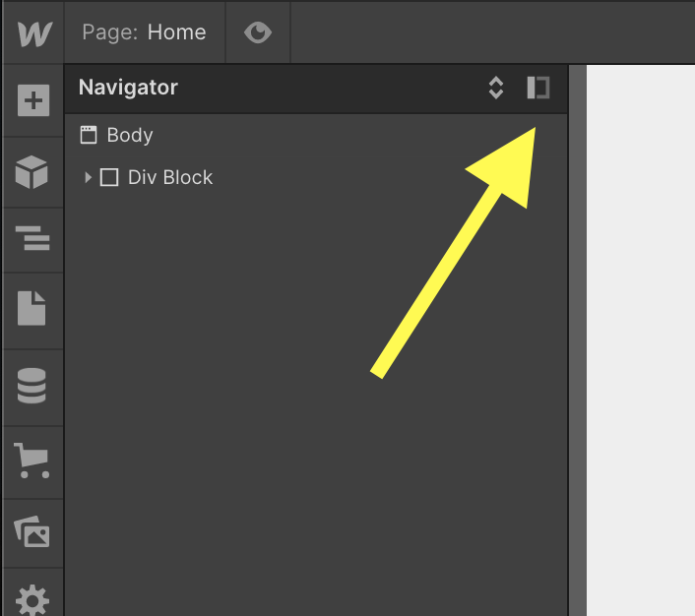Click the Div Block square icon
The image size is (695, 616).
pos(109,178)
